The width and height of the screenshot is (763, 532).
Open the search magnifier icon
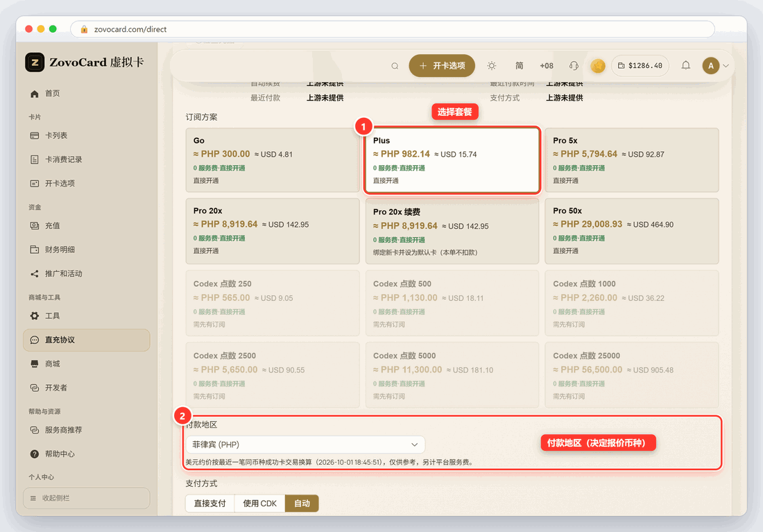395,66
